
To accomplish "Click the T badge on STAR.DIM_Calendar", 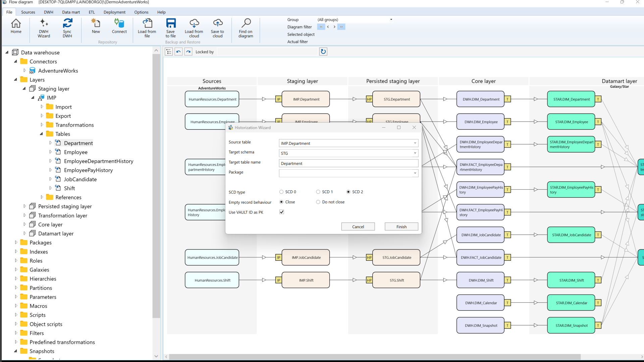I will click(x=598, y=303).
